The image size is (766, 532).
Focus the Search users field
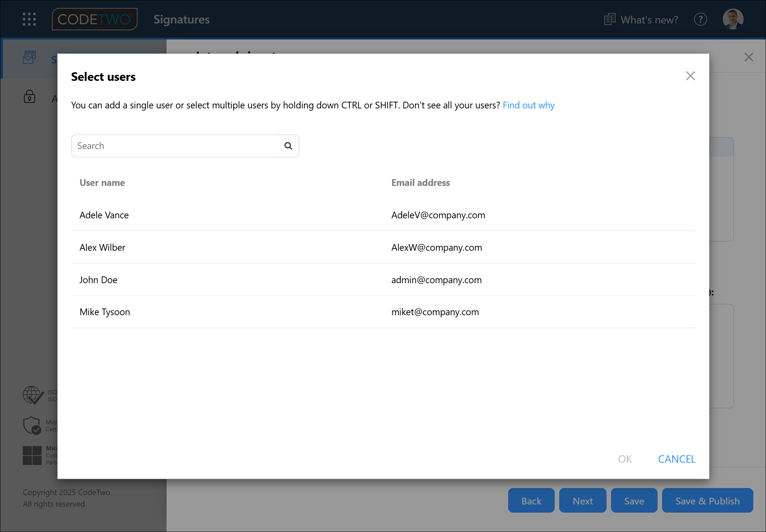click(x=185, y=146)
